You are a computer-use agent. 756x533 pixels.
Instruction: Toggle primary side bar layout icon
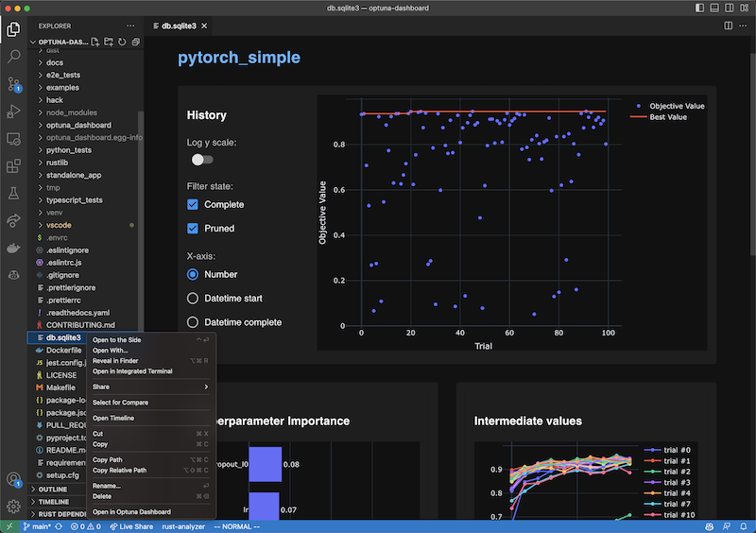pos(699,8)
